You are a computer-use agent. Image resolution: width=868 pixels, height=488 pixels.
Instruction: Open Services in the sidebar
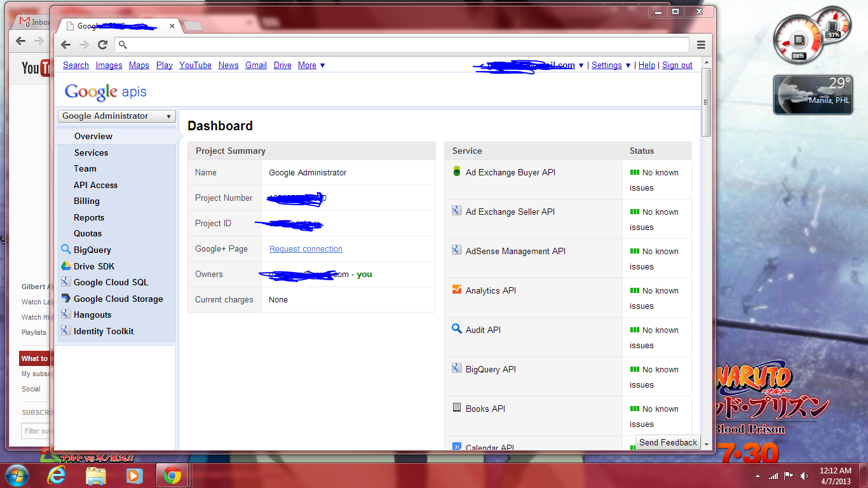pyautogui.click(x=91, y=152)
